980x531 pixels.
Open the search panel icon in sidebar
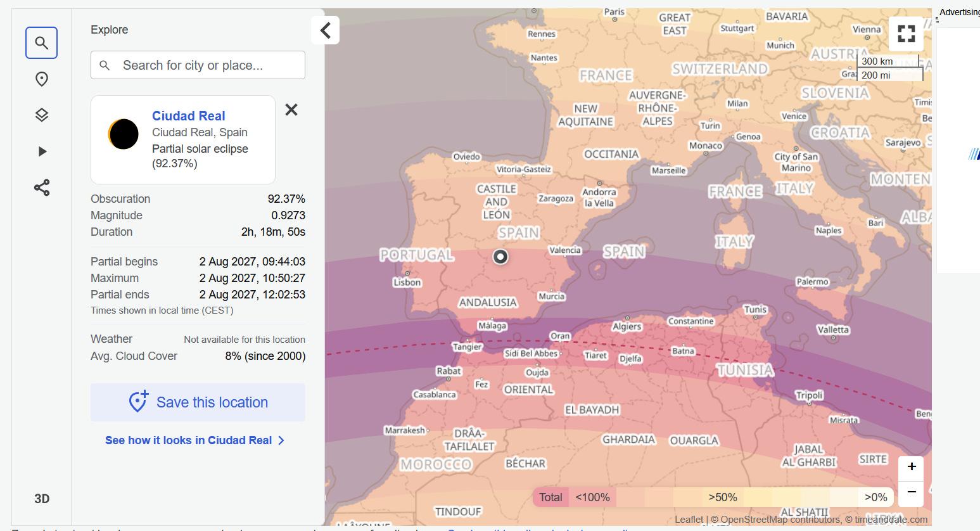click(41, 43)
